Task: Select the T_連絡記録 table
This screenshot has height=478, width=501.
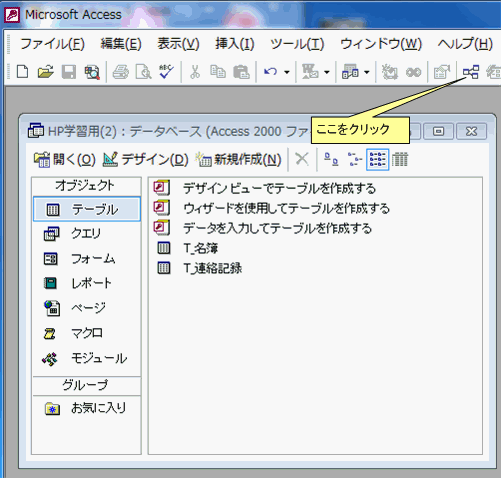Action: pyautogui.click(x=199, y=268)
